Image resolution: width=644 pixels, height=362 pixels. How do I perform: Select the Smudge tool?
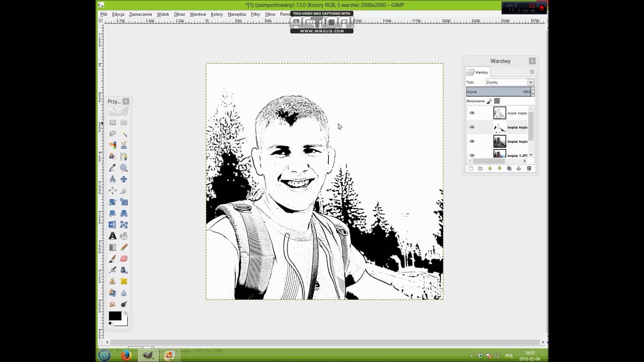(x=113, y=304)
